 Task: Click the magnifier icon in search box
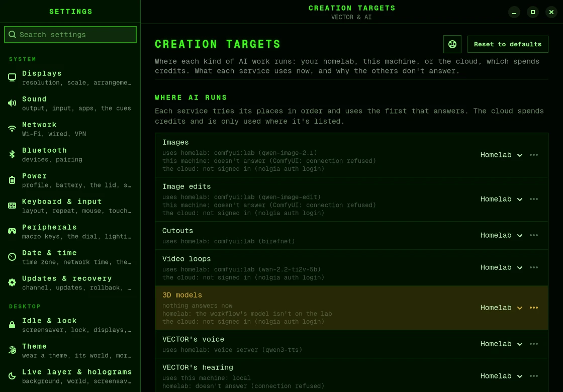click(12, 35)
